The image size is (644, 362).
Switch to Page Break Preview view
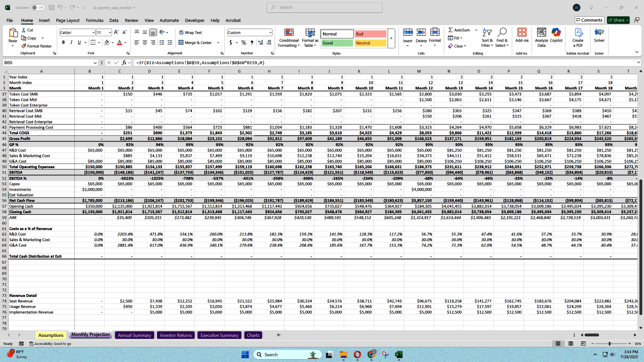click(583, 344)
